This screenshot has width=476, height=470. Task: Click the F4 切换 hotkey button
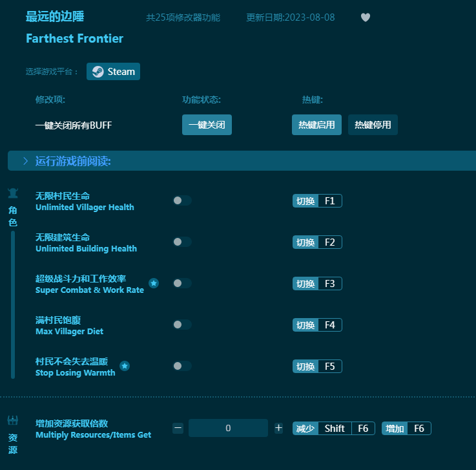coord(317,325)
